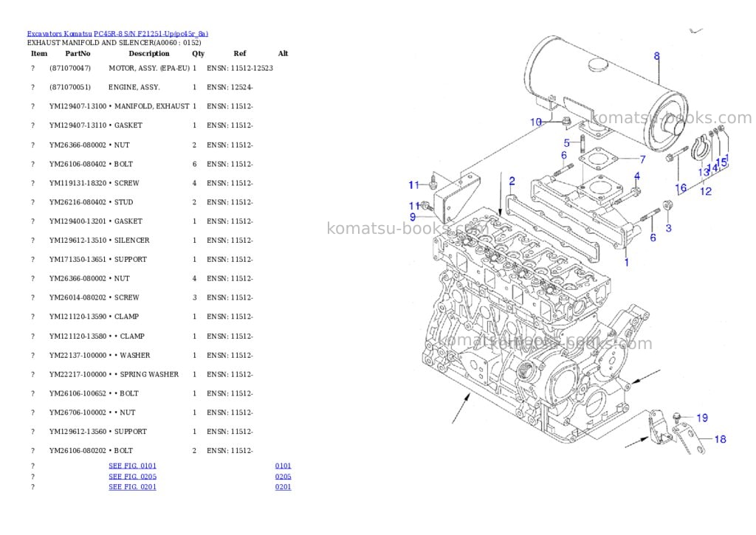The image size is (756, 535).
Task: Click callout 18 near the lower support
Action: tap(720, 439)
